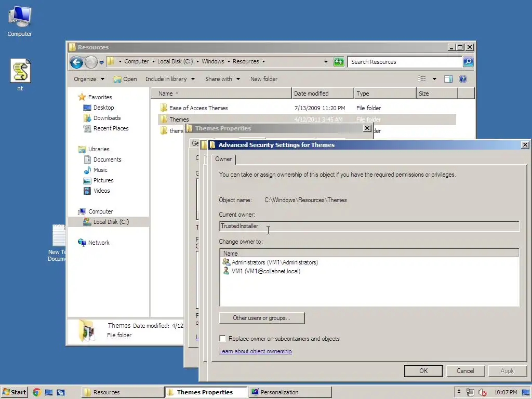
Task: Confirm with the OK button
Action: click(423, 371)
